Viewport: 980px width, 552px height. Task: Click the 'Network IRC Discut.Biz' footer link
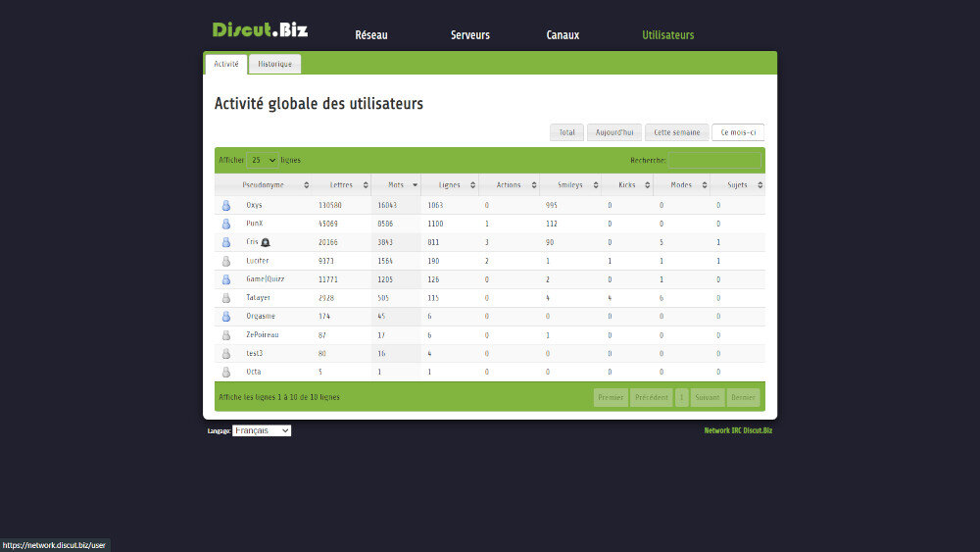tap(738, 430)
